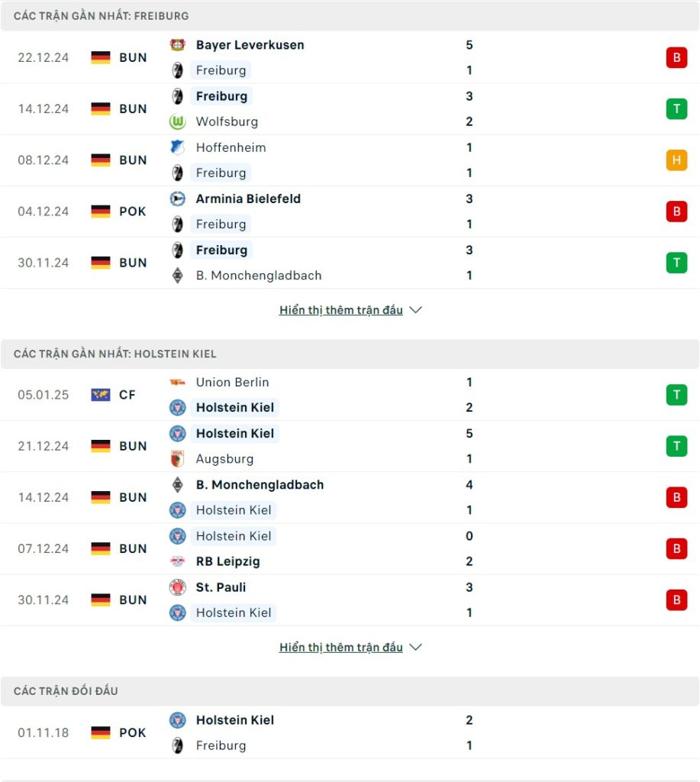Click orange H badge for Hoffenheim draw
Image resolution: width=700 pixels, height=782 pixels.
pos(676,160)
